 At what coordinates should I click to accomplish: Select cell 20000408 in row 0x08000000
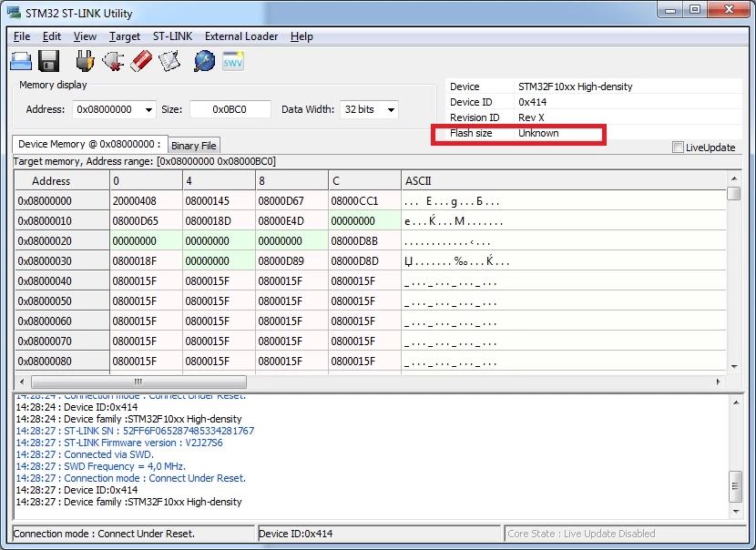[146, 201]
